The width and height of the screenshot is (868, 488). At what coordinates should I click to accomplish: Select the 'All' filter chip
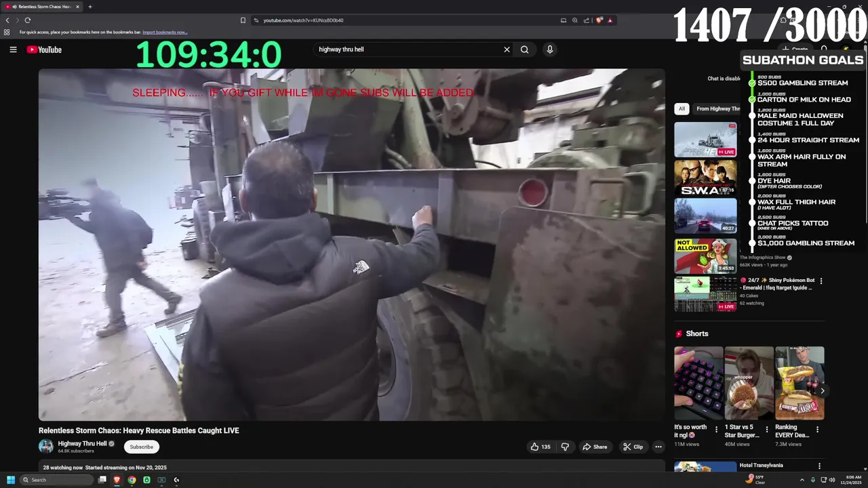(682, 108)
